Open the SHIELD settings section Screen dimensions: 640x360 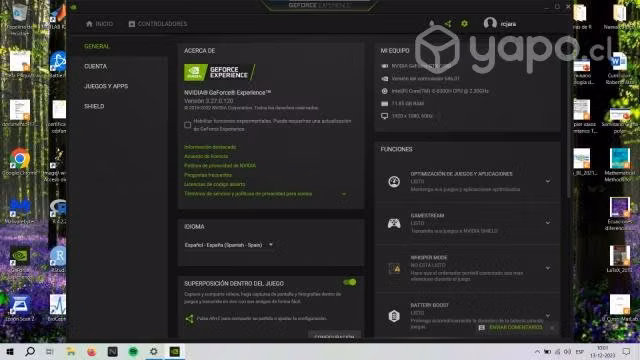click(x=94, y=106)
